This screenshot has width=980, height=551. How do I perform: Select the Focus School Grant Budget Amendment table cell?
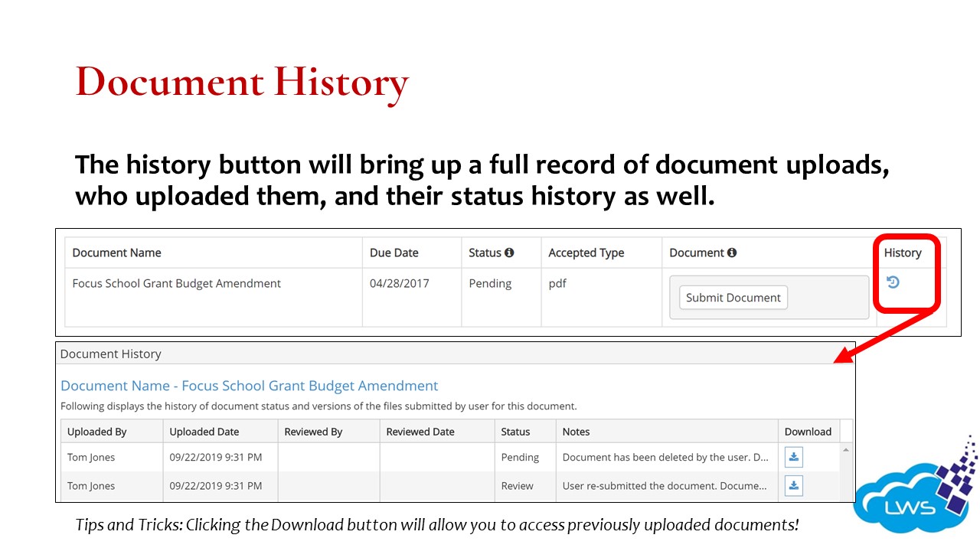tap(177, 283)
